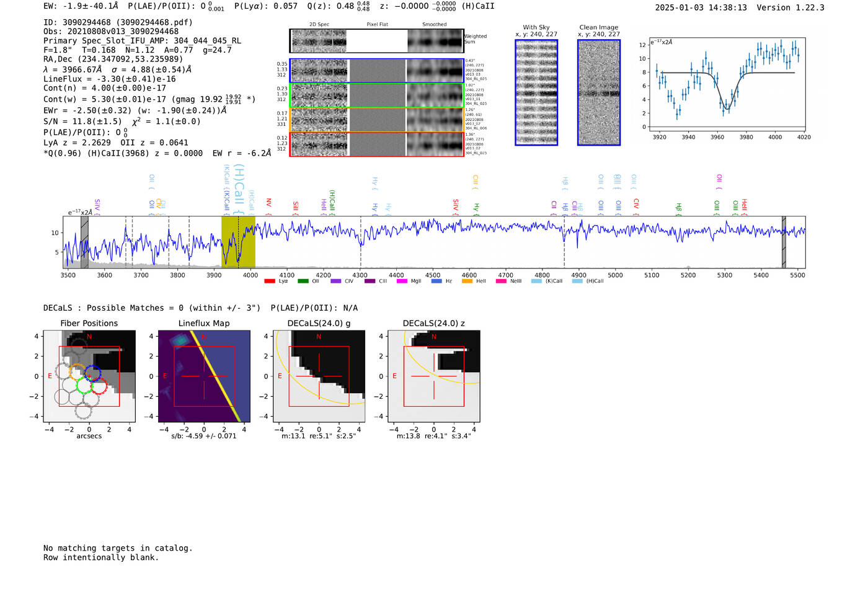Viewport: 868px width, 591px height.
Task: Click the pink NeIII legend swatch
Action: click(501, 281)
